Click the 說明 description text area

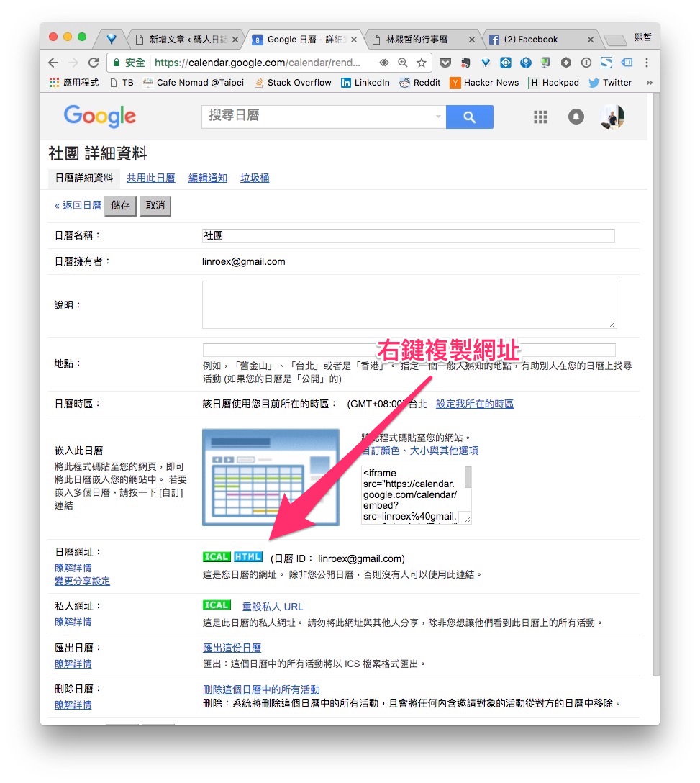coord(409,304)
